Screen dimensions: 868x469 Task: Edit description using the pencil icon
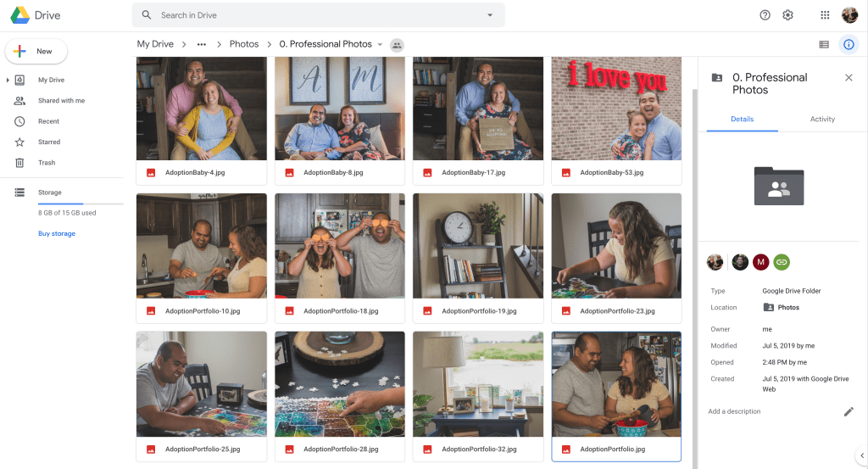849,411
